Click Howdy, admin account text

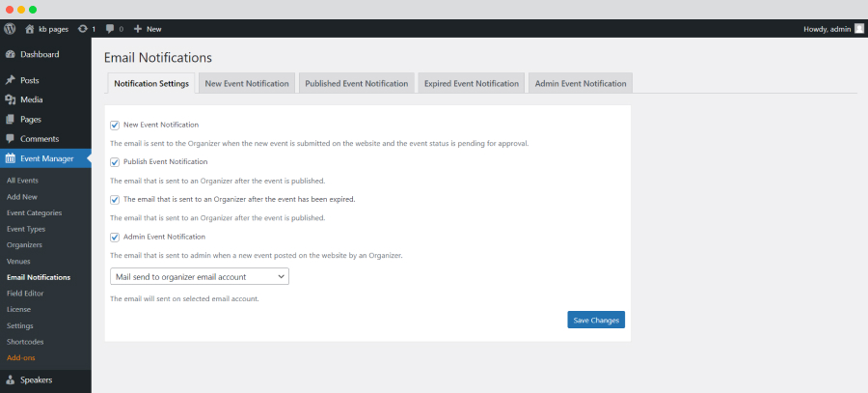827,29
